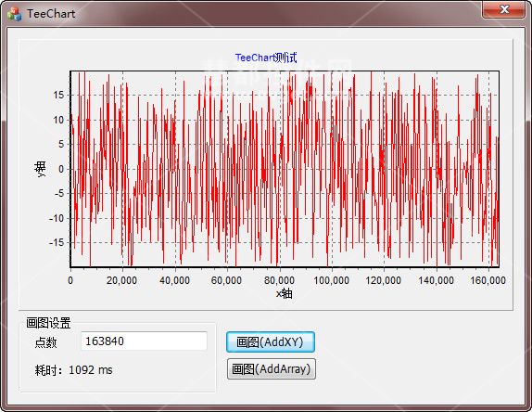532x412 pixels.
Task: Click the 140,000 x-axis label
Action: 436,280
